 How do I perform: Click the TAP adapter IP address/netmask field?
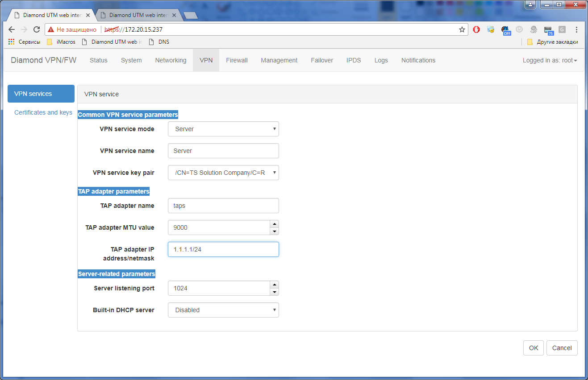(x=223, y=249)
